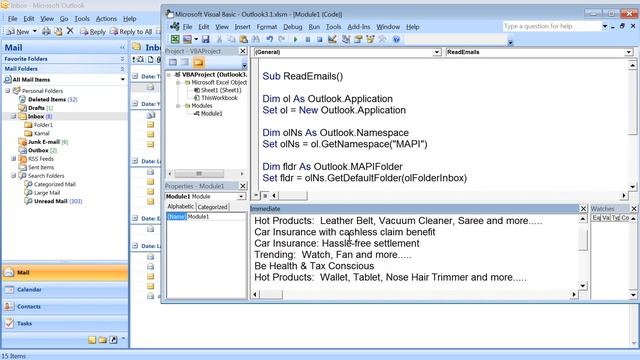Open the Properties Window toolbar icon
Image resolution: width=640 pixels, height=360 pixels.
358,39
